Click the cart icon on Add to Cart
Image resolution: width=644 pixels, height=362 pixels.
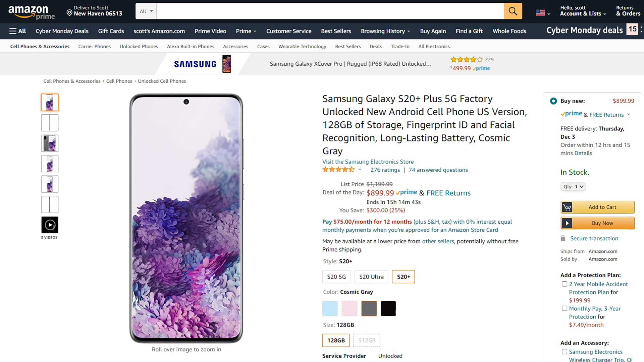(567, 207)
